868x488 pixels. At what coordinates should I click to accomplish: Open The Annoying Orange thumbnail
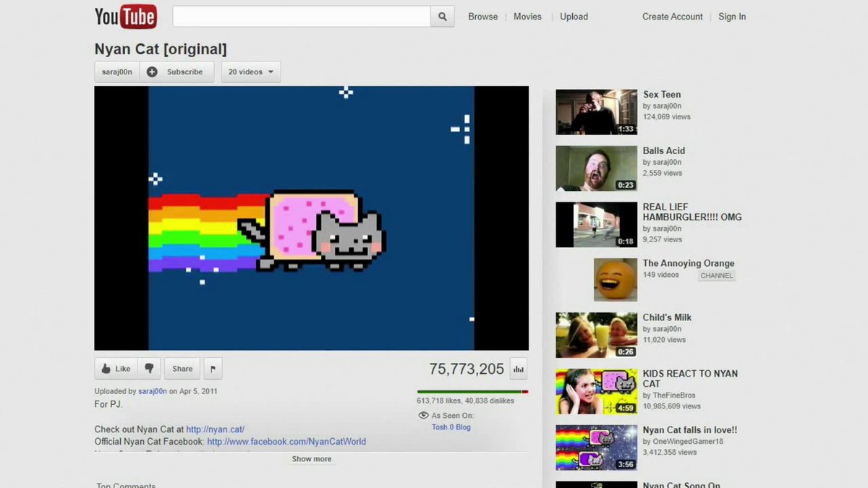615,281
